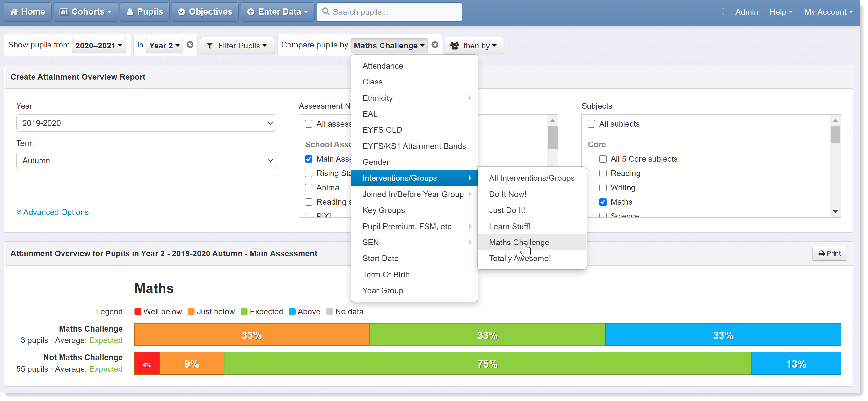Screen dimensions: 868x401
Task: Clear the Year 2 filter with x icon
Action: (x=190, y=45)
